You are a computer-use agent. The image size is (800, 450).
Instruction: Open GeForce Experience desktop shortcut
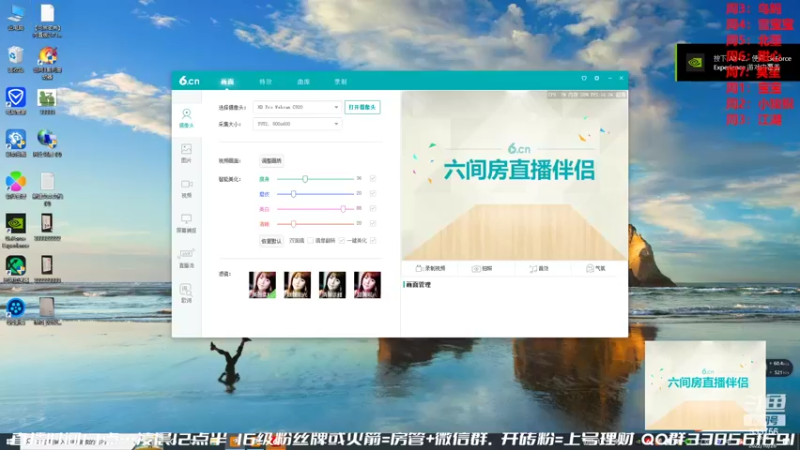tap(16, 231)
